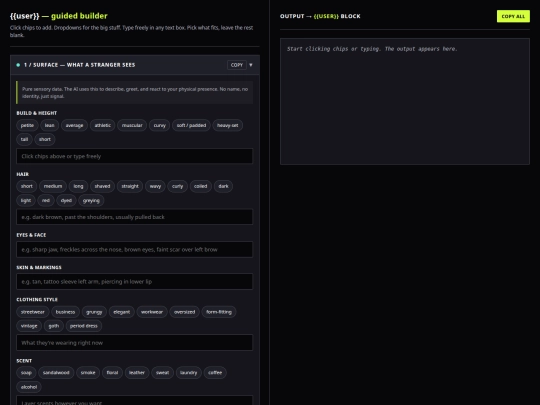Select the elegant clothing chip
The image size is (540, 405).
(x=122, y=312)
